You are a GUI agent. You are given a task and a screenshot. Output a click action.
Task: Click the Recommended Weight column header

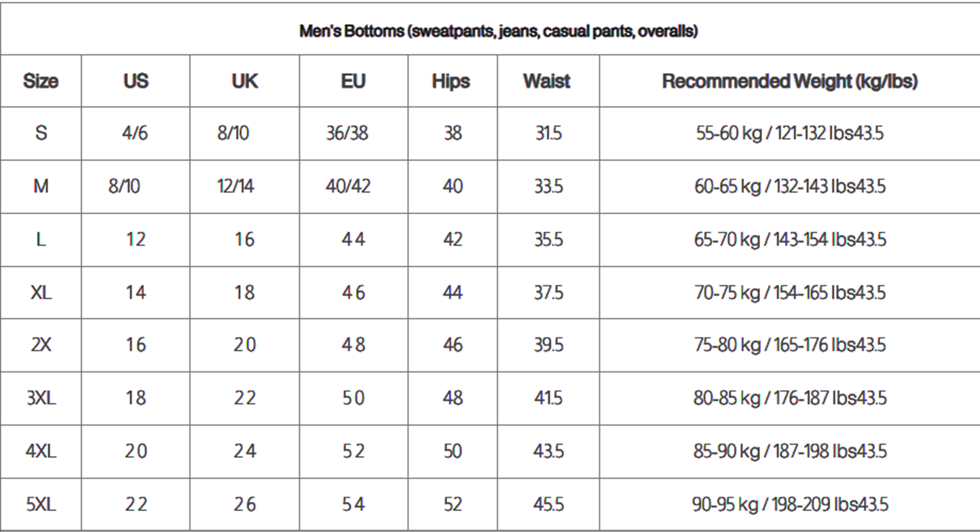790,81
